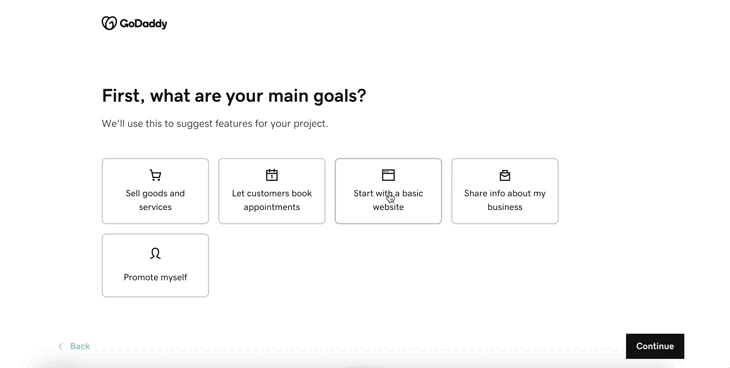
Task: Click the shopping cart icon
Action: click(x=155, y=175)
